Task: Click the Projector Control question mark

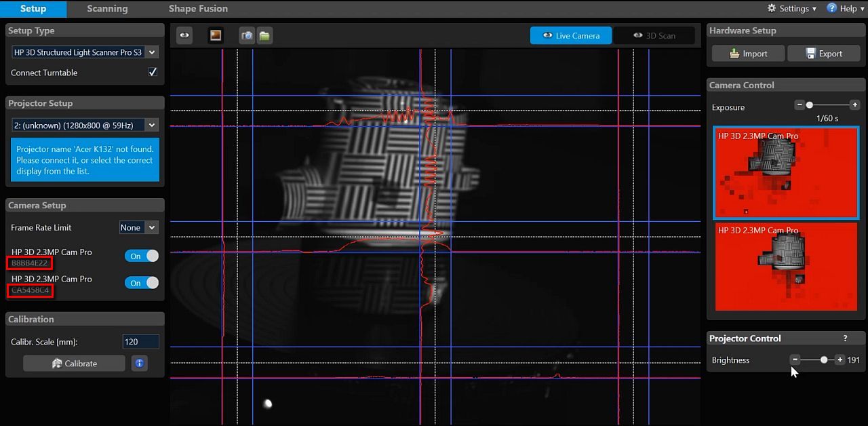Action: point(845,338)
